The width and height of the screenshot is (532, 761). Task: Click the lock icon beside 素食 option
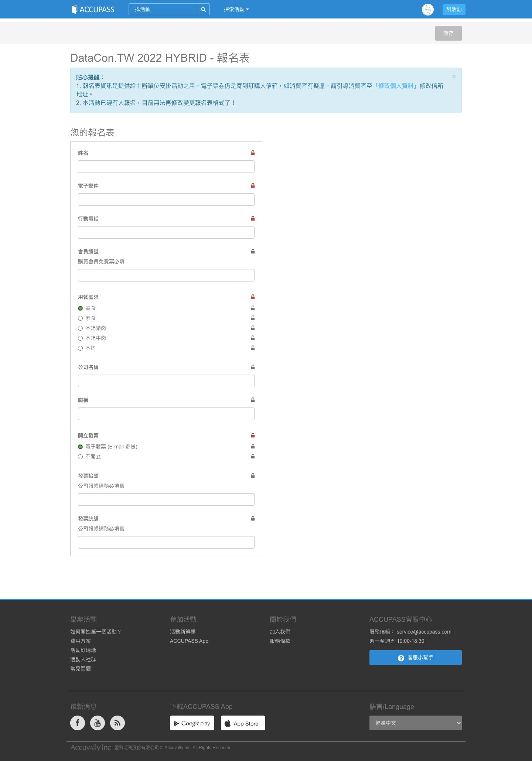(x=253, y=318)
